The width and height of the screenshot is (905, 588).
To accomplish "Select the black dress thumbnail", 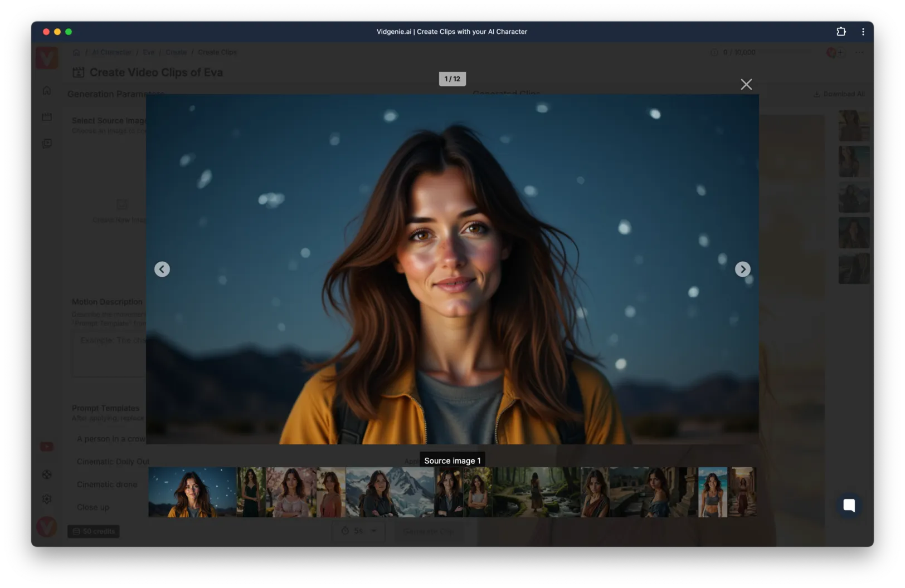I will point(251,492).
